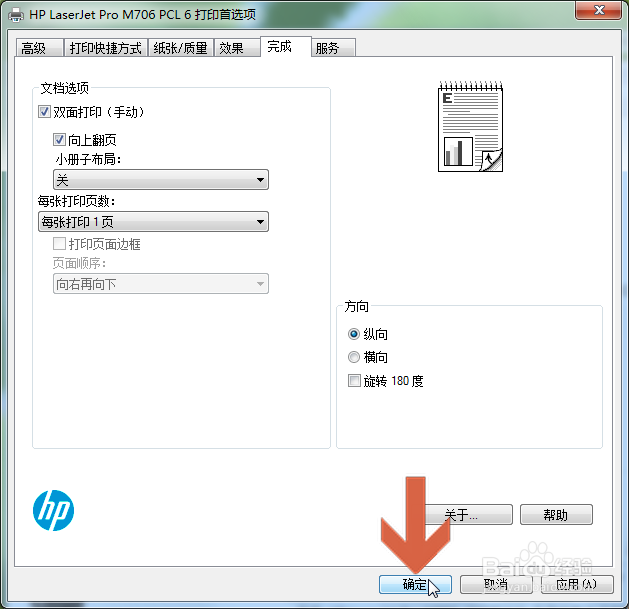Screen dimensions: 629x609
Task: Select the 横向 orientation radio button
Action: point(354,357)
